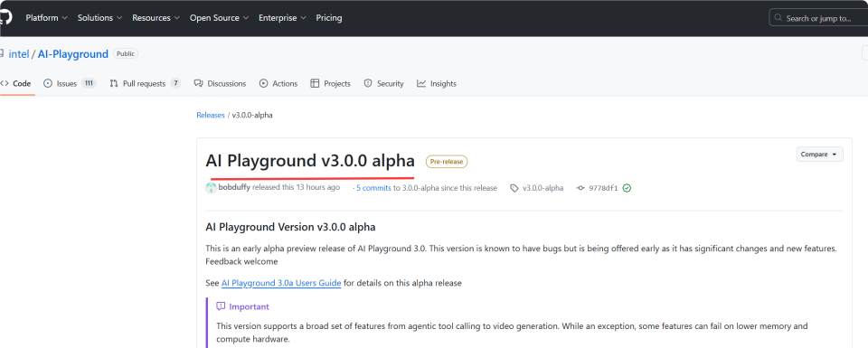The height and width of the screenshot is (348, 868).
Task: Click the Code brackets icon
Action: click(5, 83)
